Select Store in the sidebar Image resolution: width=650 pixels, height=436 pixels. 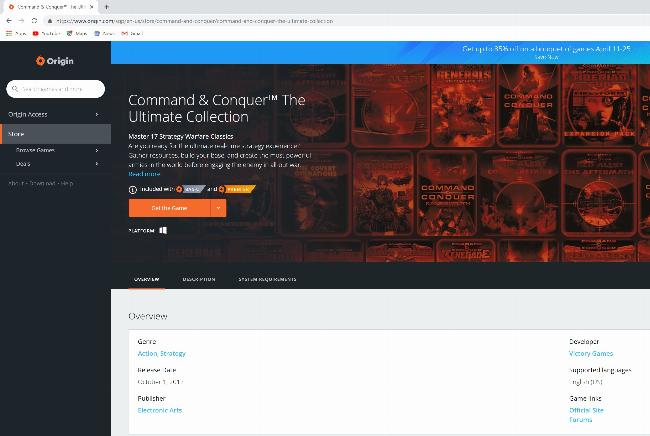(56, 134)
